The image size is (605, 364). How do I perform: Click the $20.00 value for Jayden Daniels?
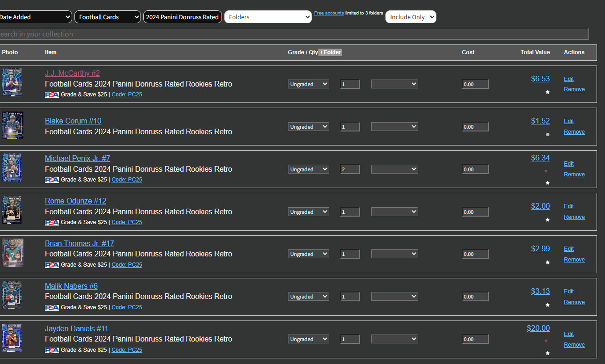(x=538, y=328)
